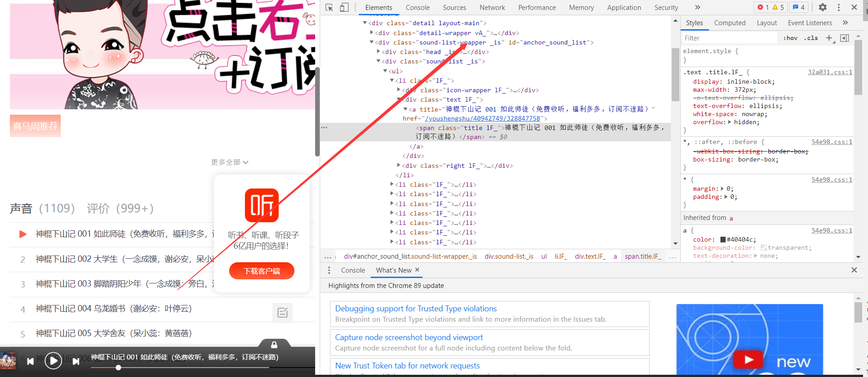Open DevTools three-dot customize menu
Viewport: 868px width, 377px height.
point(838,7)
